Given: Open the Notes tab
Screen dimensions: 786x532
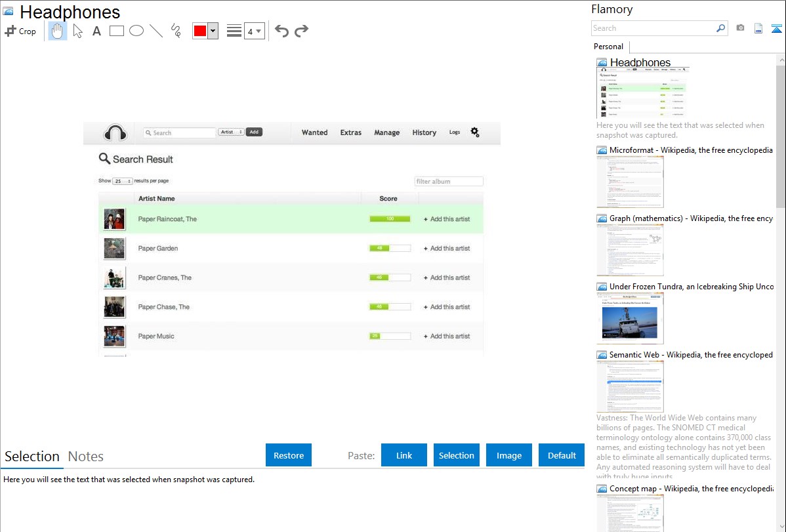Looking at the screenshot, I should (x=86, y=457).
